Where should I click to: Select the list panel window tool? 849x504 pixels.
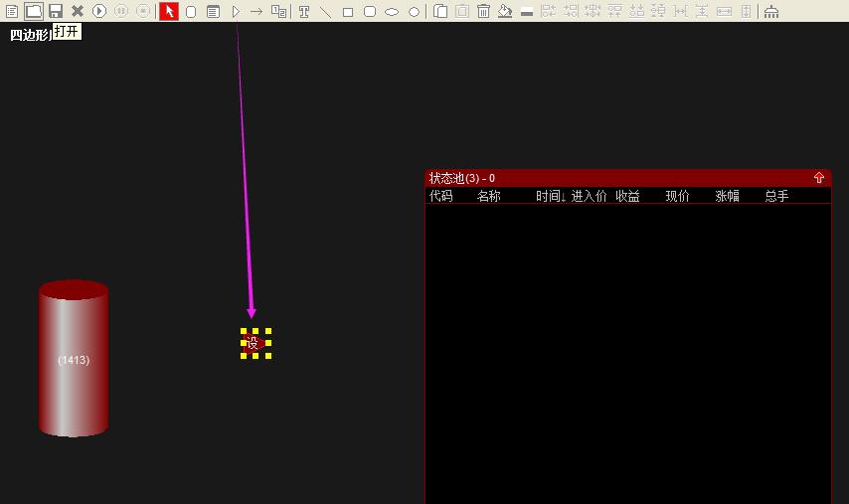pyautogui.click(x=214, y=11)
